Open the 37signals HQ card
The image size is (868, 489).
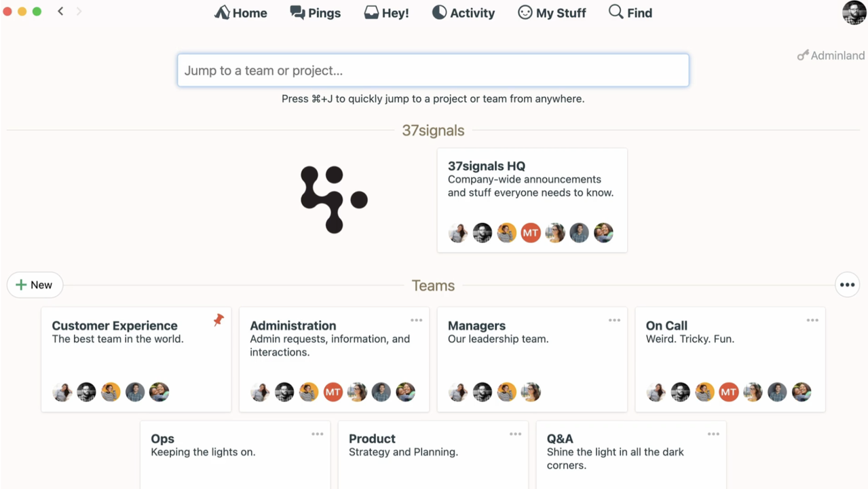coord(531,179)
